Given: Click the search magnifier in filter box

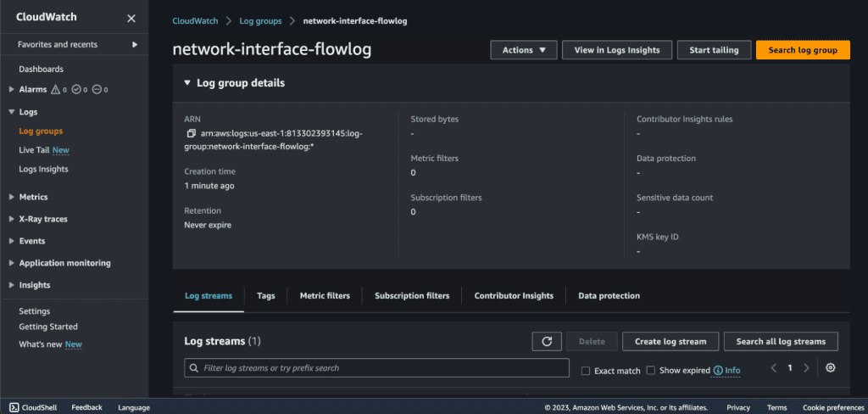Looking at the screenshot, I should point(194,368).
